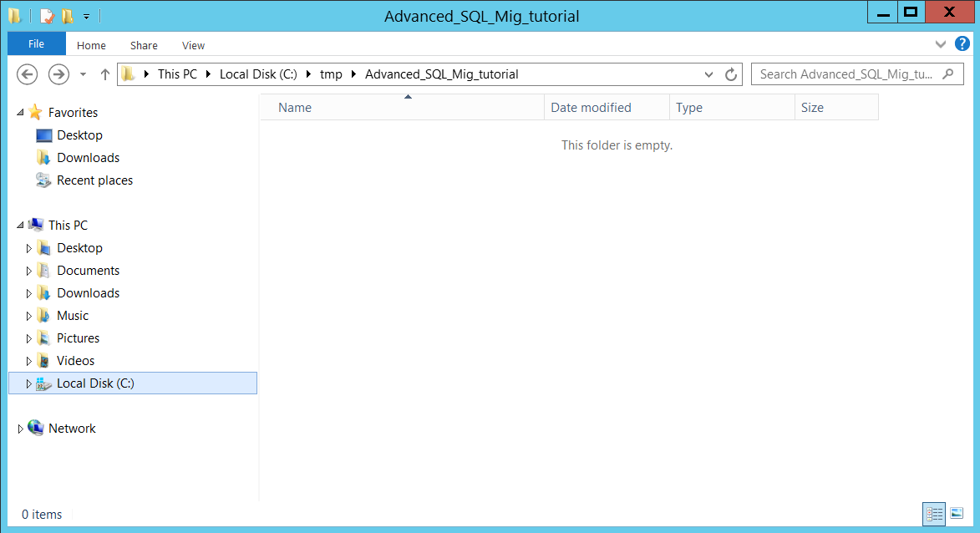Viewport: 980px width, 533px height.
Task: Open Customize Quick Access Toolbar dropdown
Action: tap(86, 17)
